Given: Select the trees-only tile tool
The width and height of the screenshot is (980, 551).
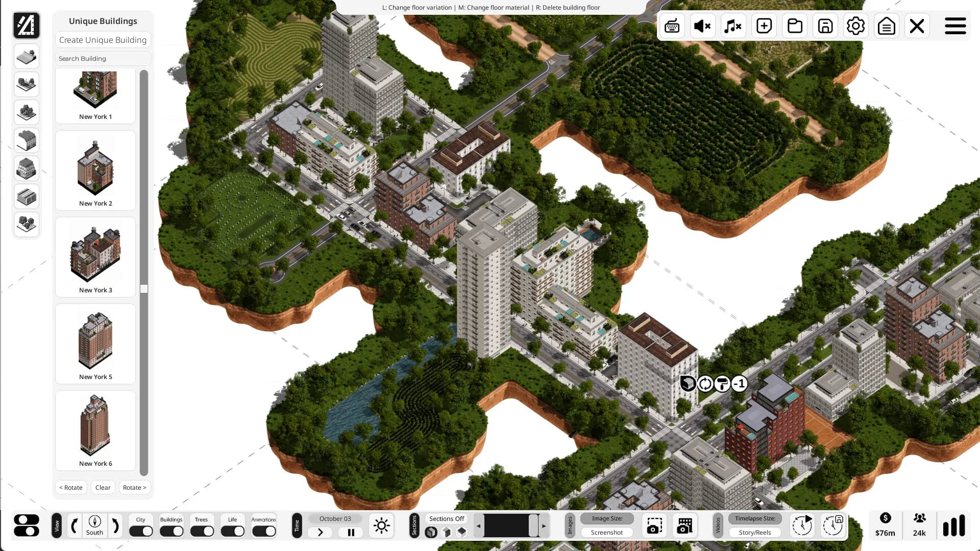Looking at the screenshot, I should pyautogui.click(x=27, y=112).
